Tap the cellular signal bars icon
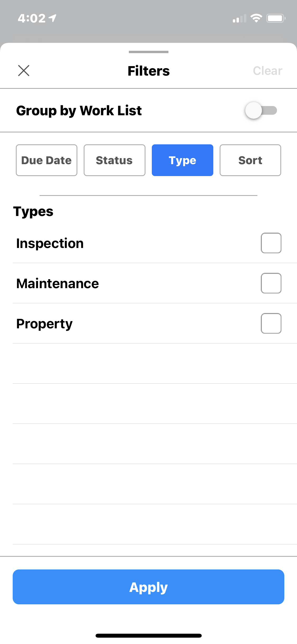 coord(239,19)
